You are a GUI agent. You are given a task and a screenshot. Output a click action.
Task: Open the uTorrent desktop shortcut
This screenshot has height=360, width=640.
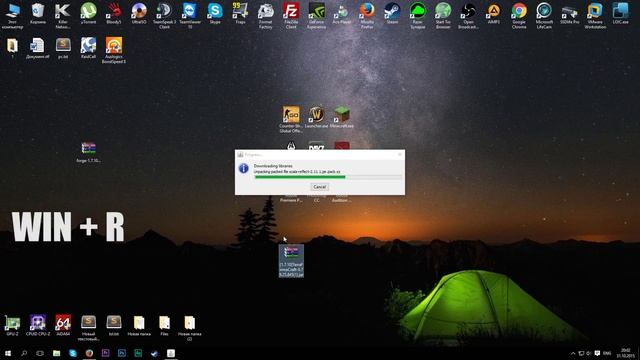88,13
